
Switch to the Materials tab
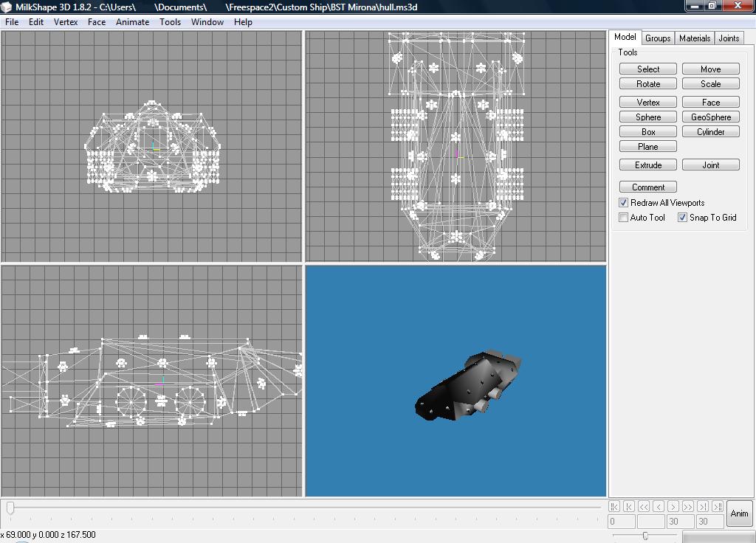click(x=695, y=38)
